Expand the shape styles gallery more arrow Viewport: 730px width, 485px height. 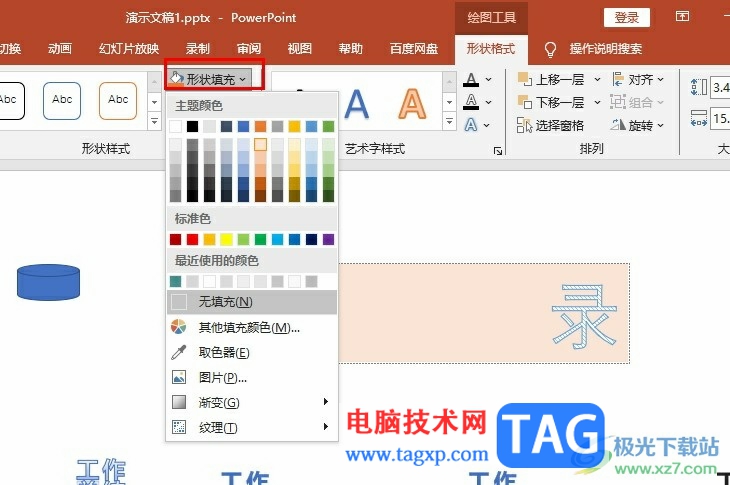(x=155, y=122)
